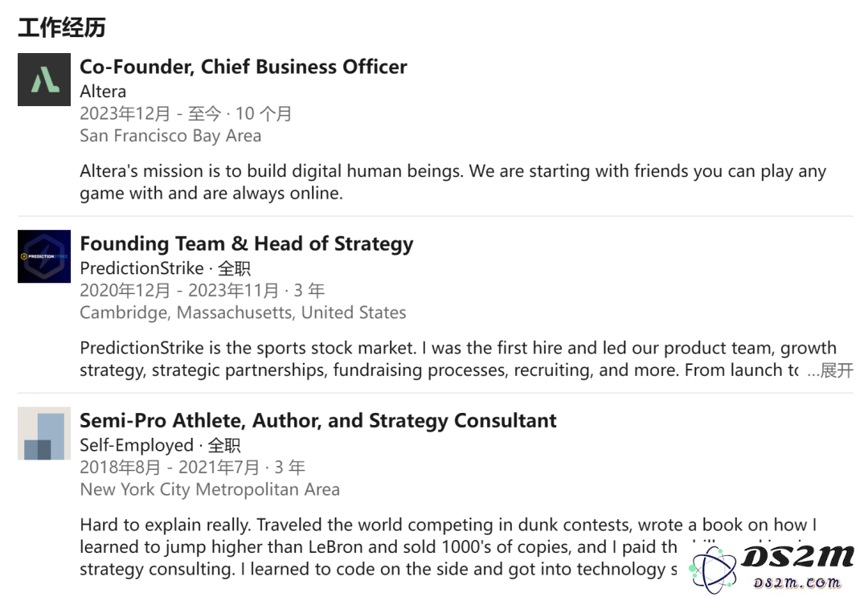Click the Altera company logo icon
The width and height of the screenshot is (868, 597).
coord(44,80)
